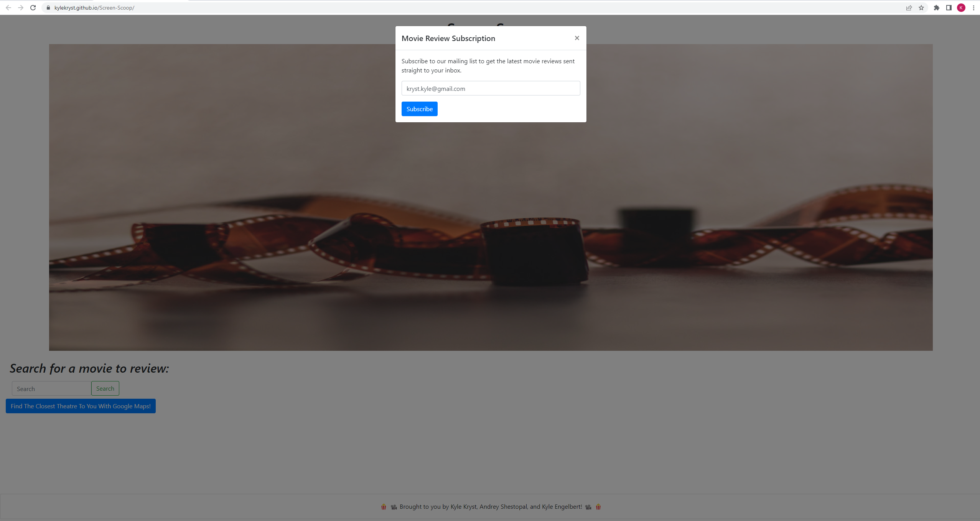Click Find The Closest Theatre With Google Maps
Screen dimensions: 980x521
tap(81, 406)
